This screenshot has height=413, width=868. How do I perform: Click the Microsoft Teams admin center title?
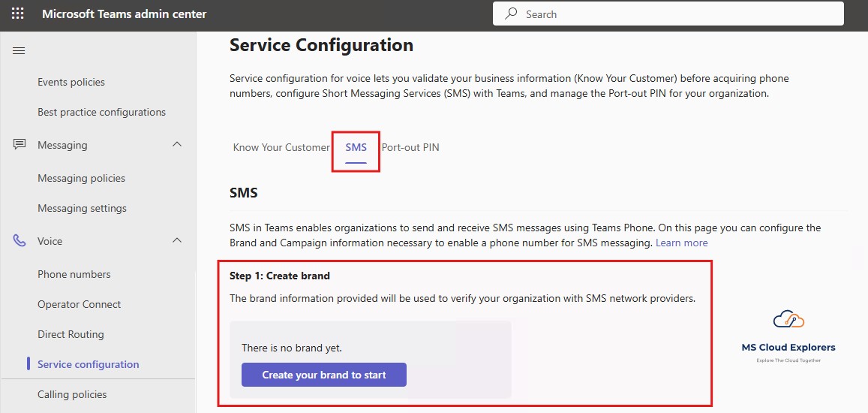(x=125, y=14)
